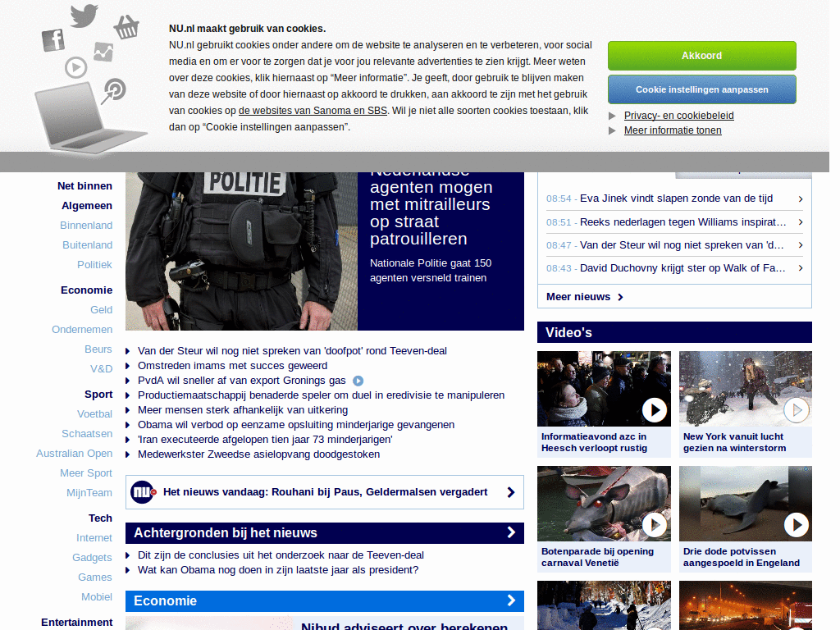Screen dimensions: 840x630
Task: Select V&D in sidebar
Action: [101, 369]
